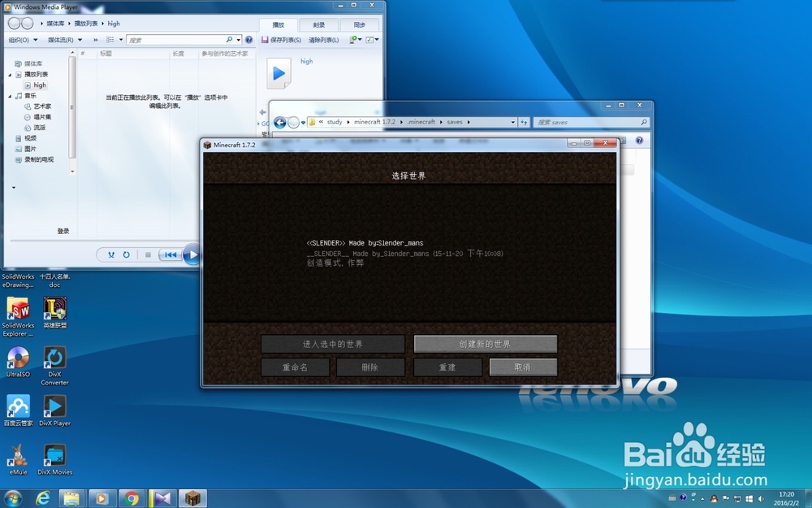
Task: Open the list options checkmark dropdown
Action: point(373,40)
